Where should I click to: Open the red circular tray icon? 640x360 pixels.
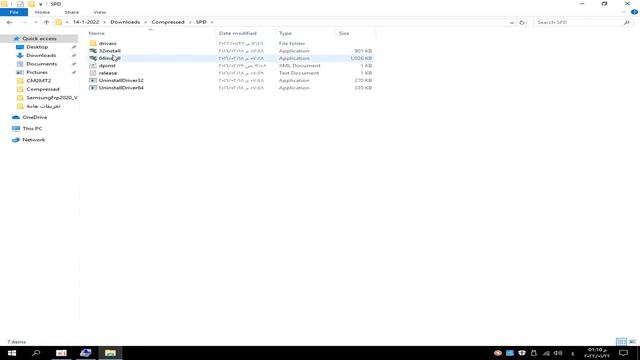(498, 353)
